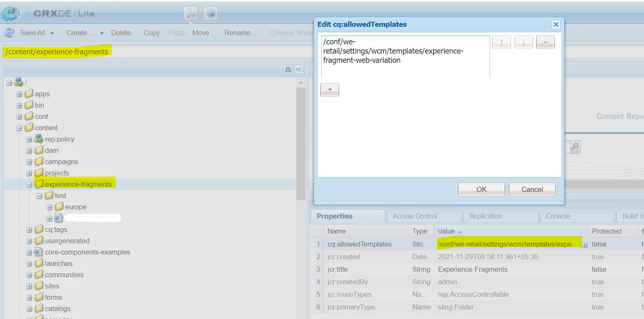Open the package manager icon in header

coord(211,14)
